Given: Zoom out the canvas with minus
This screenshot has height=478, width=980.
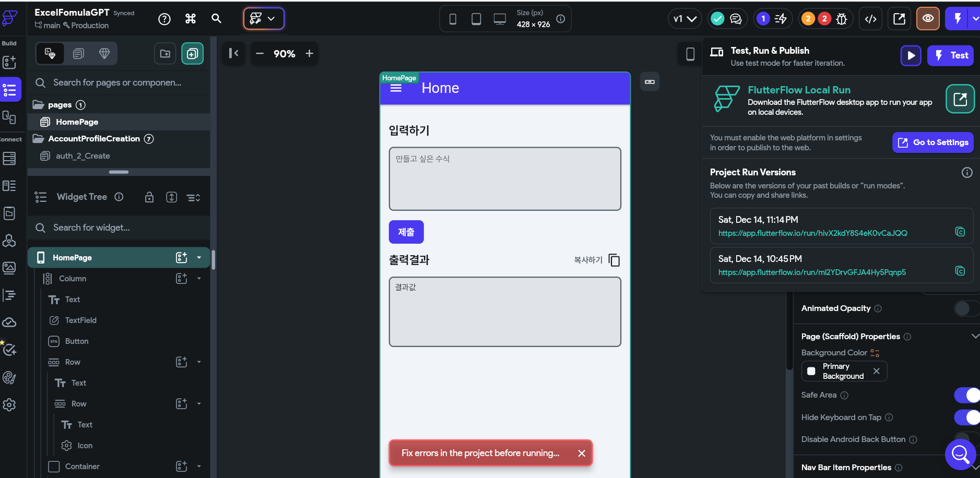Looking at the screenshot, I should click(259, 53).
